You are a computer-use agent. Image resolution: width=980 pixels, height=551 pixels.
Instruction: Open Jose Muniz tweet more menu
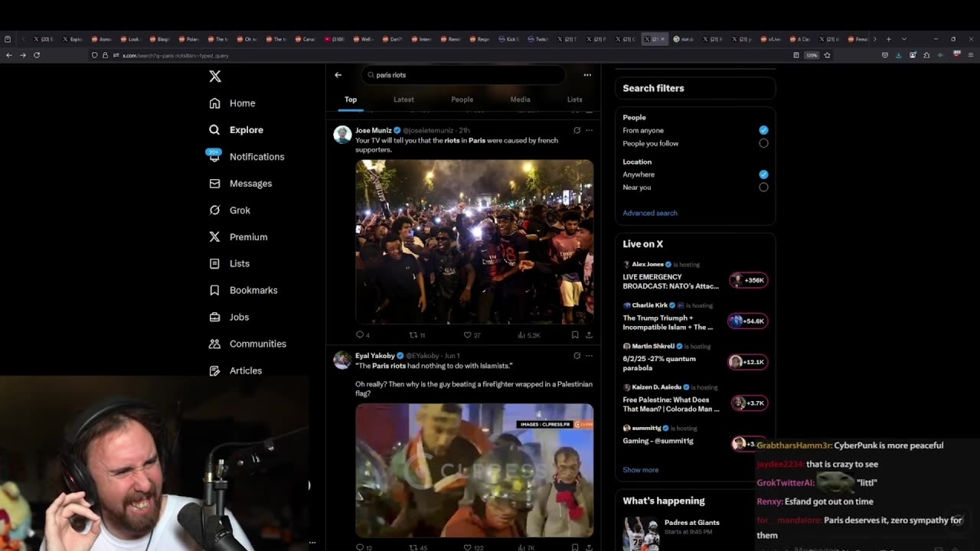click(589, 130)
